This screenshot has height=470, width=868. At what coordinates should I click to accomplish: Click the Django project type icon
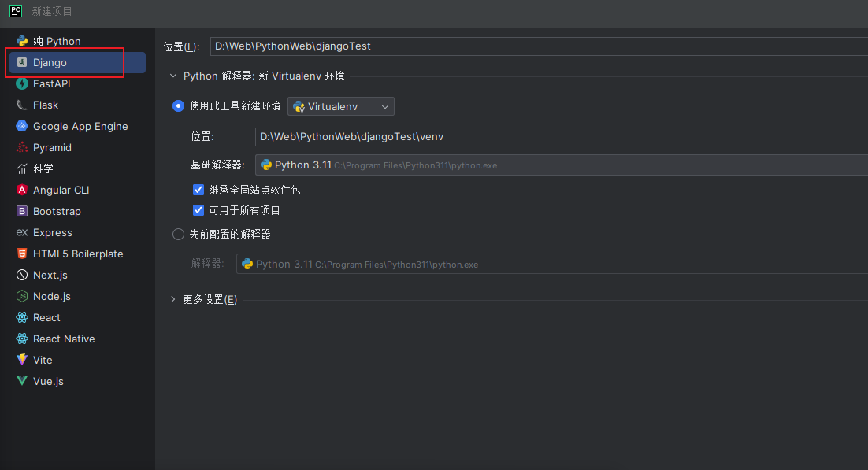pyautogui.click(x=22, y=62)
